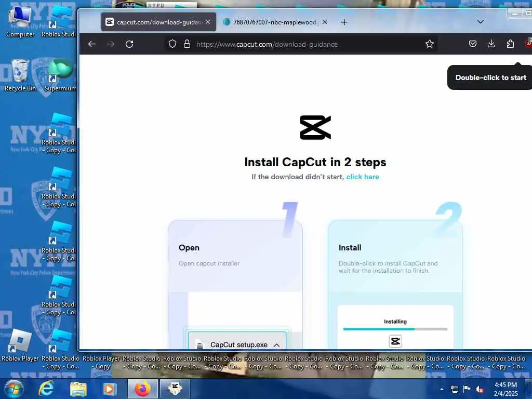This screenshot has height=399, width=532.
Task: Open the Windows Start button
Action: coord(14,389)
